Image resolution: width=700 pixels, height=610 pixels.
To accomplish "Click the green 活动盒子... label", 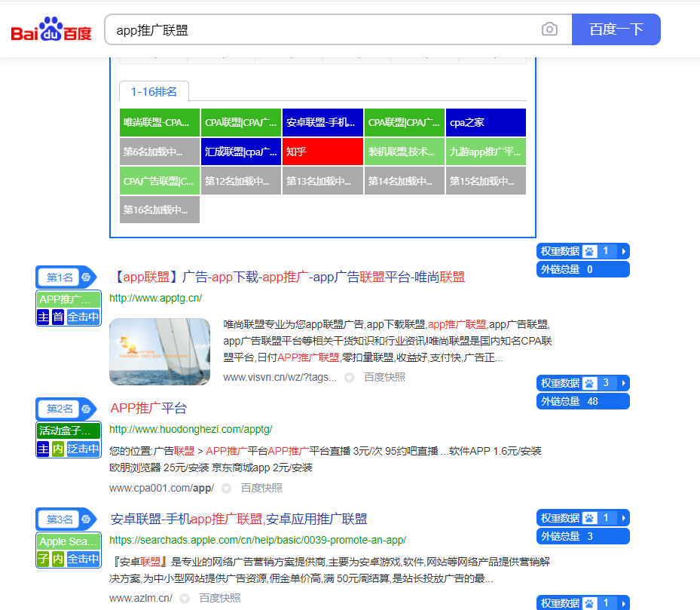I will point(69,431).
